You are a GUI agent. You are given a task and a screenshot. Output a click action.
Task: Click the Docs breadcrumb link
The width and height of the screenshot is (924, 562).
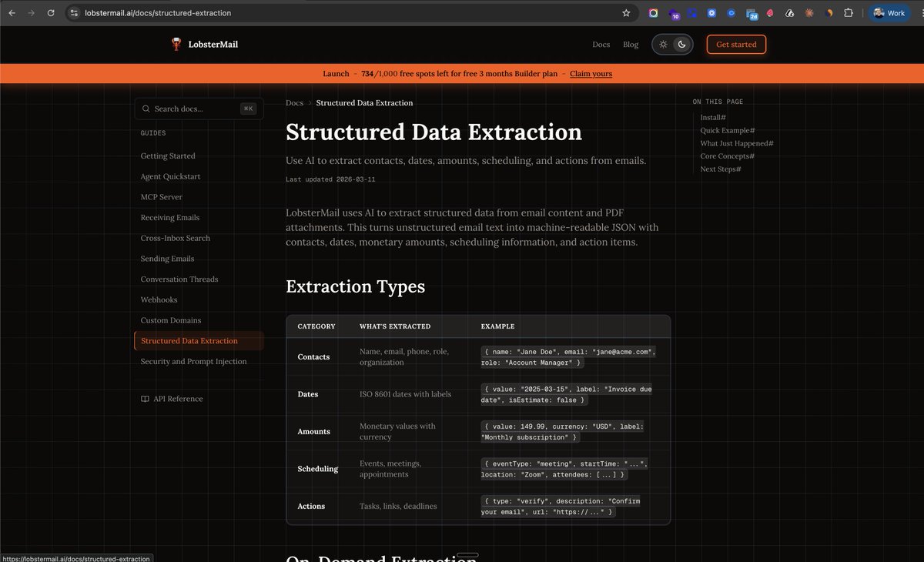pos(294,103)
